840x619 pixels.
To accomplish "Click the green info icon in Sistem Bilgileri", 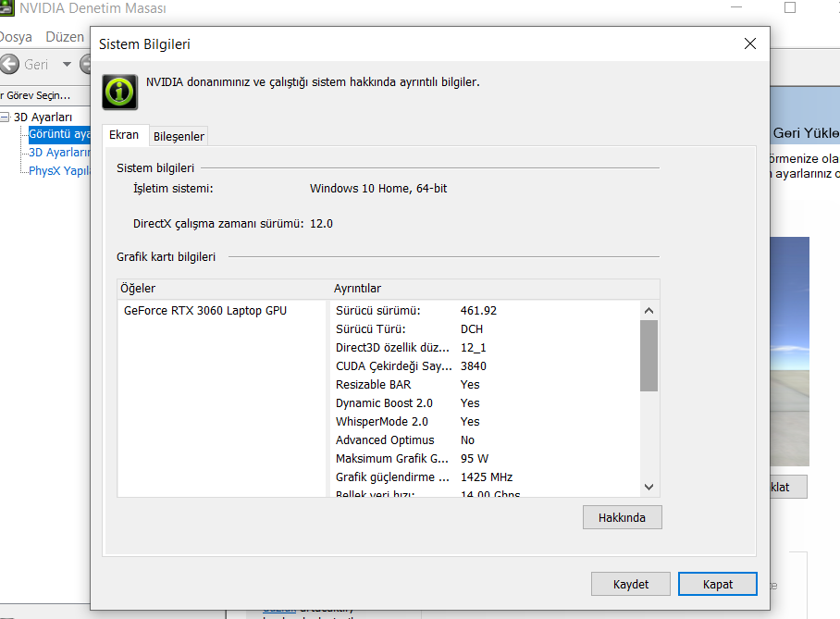I will [120, 93].
